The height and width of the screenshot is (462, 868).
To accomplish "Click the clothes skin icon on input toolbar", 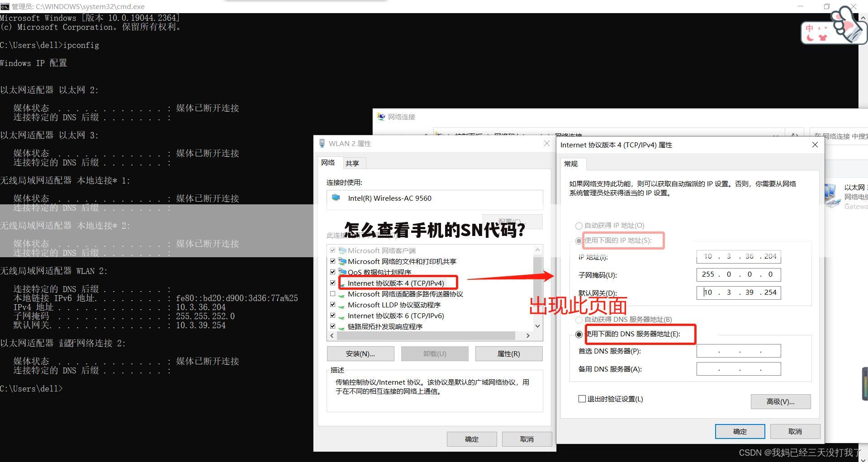I will click(x=822, y=38).
